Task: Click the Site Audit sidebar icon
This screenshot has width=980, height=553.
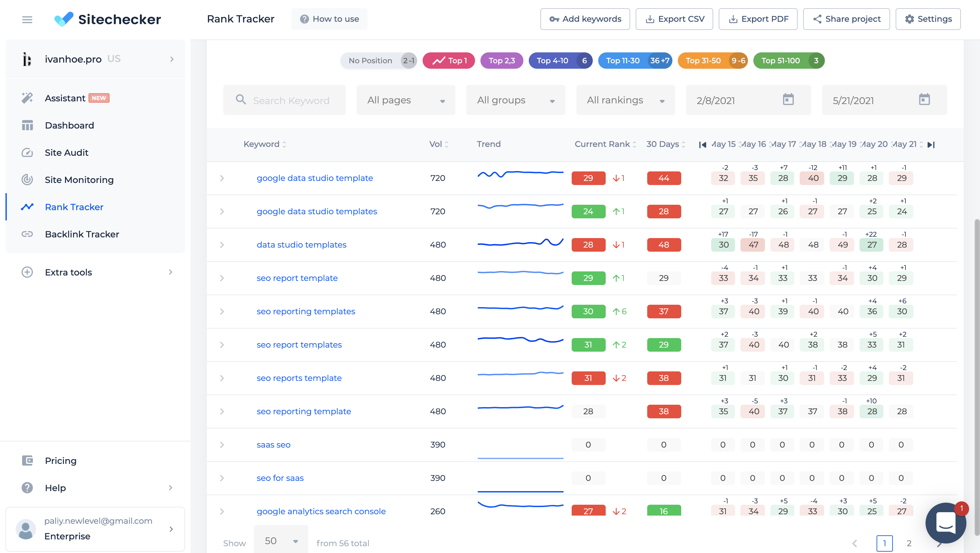Action: pyautogui.click(x=27, y=152)
